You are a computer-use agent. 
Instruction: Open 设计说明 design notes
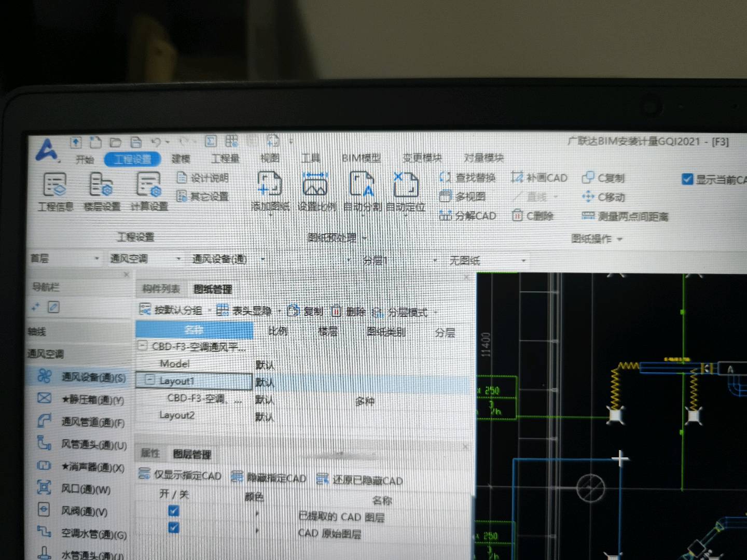point(203,178)
